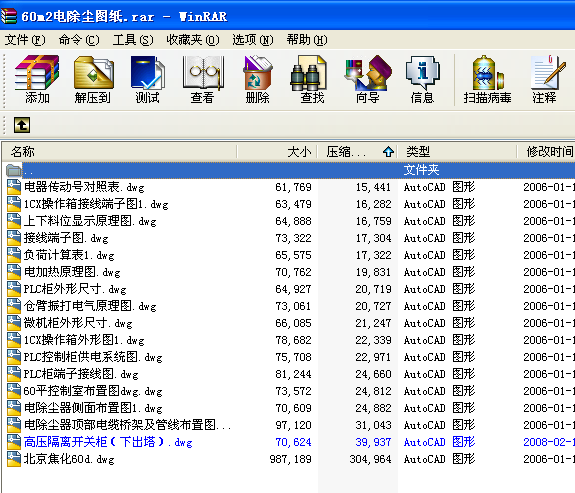
Task: Click file icon of 高压隔离开关柜（下出塔）.dwg
Action: (x=14, y=442)
